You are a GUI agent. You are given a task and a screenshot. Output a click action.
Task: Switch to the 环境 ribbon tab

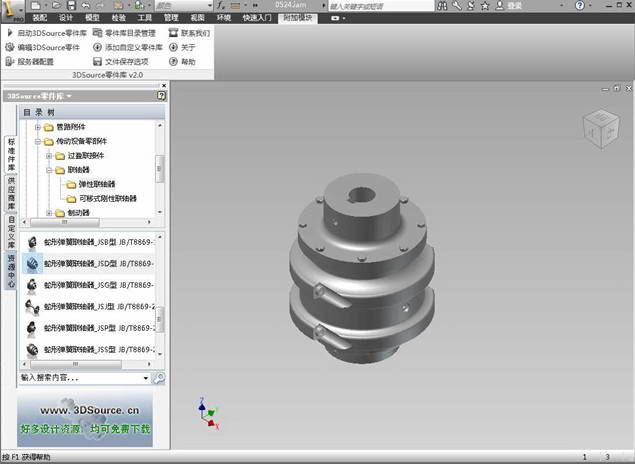click(x=224, y=18)
